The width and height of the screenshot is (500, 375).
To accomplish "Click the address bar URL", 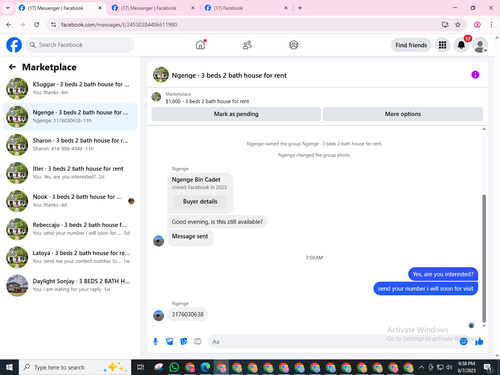I will pos(119,25).
